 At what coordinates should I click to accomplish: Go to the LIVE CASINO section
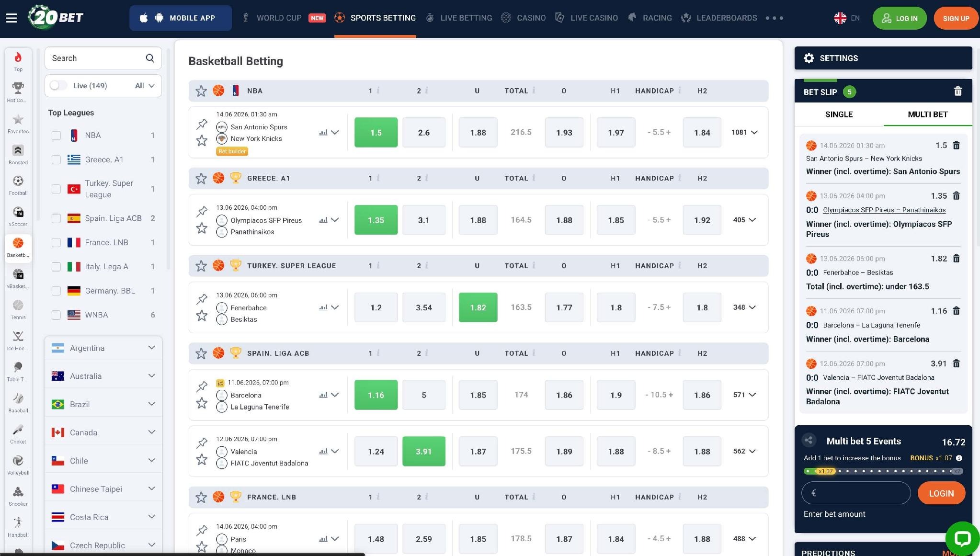[587, 18]
